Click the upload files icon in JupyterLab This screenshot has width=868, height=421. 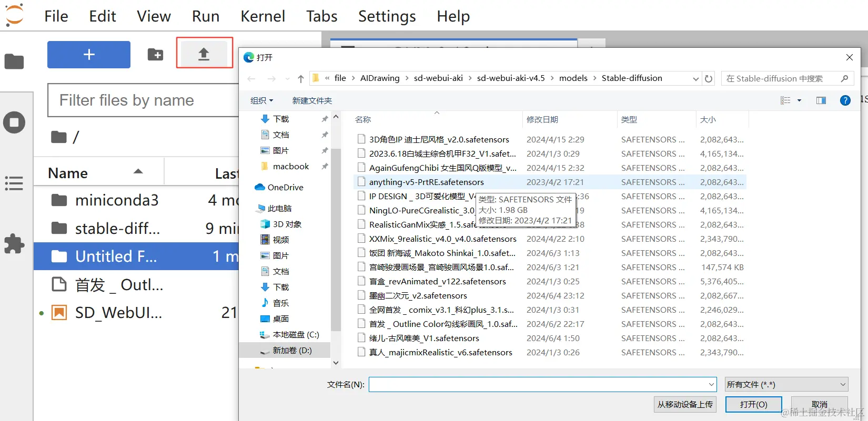pyautogui.click(x=204, y=54)
